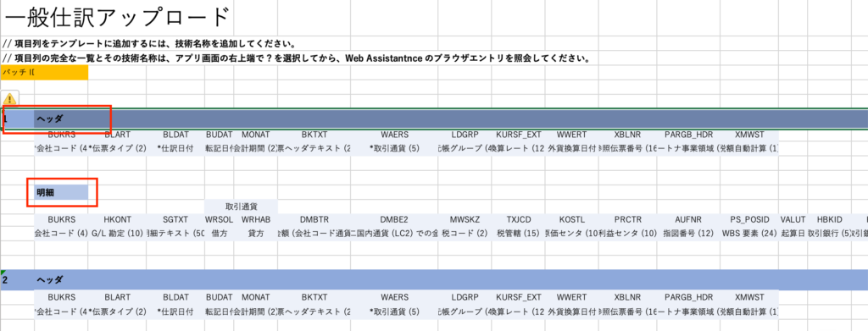Select *取引通貨 (5) cell under header 1
This screenshot has width=868, height=331.
394,149
